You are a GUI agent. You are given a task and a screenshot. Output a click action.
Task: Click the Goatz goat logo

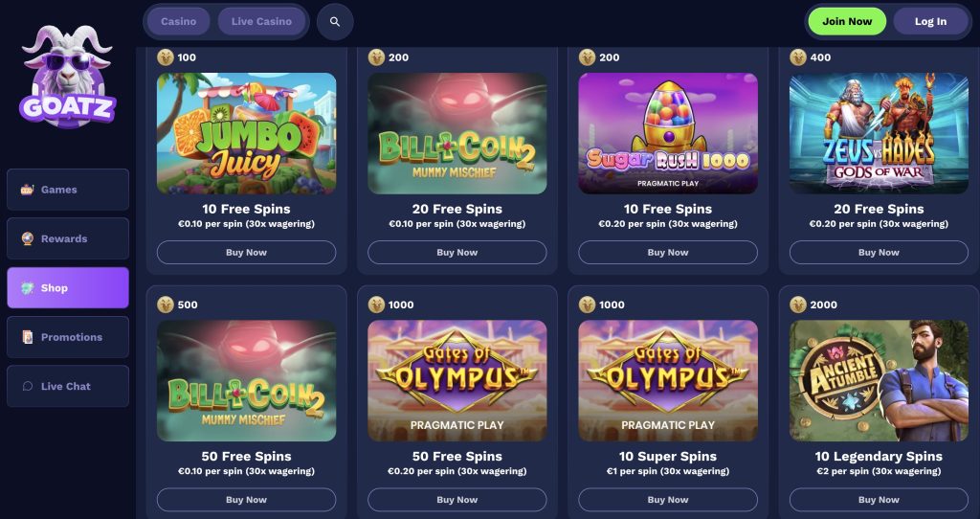pyautogui.click(x=68, y=75)
